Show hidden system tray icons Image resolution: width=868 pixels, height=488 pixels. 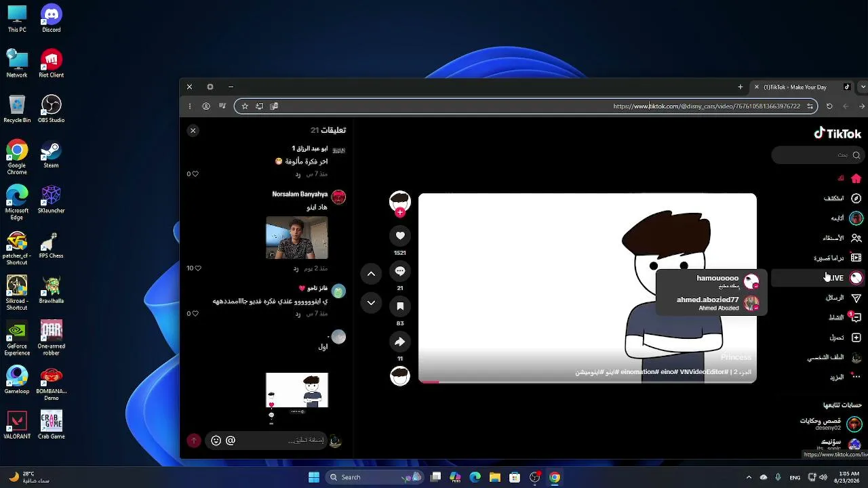749,477
